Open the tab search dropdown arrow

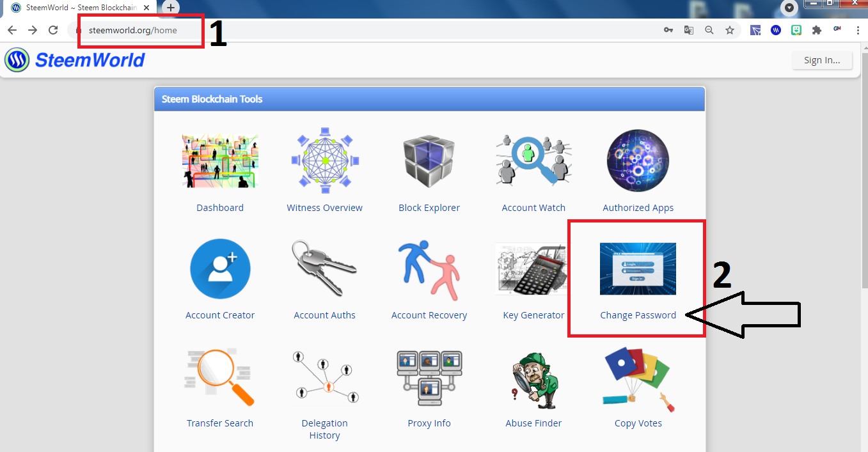pyautogui.click(x=789, y=8)
